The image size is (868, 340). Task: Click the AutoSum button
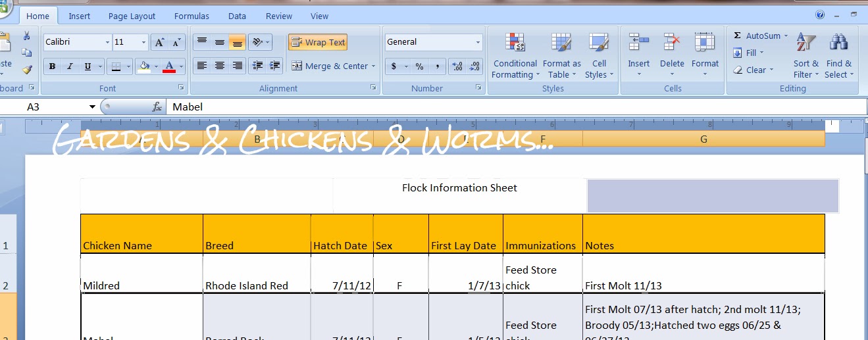[757, 36]
